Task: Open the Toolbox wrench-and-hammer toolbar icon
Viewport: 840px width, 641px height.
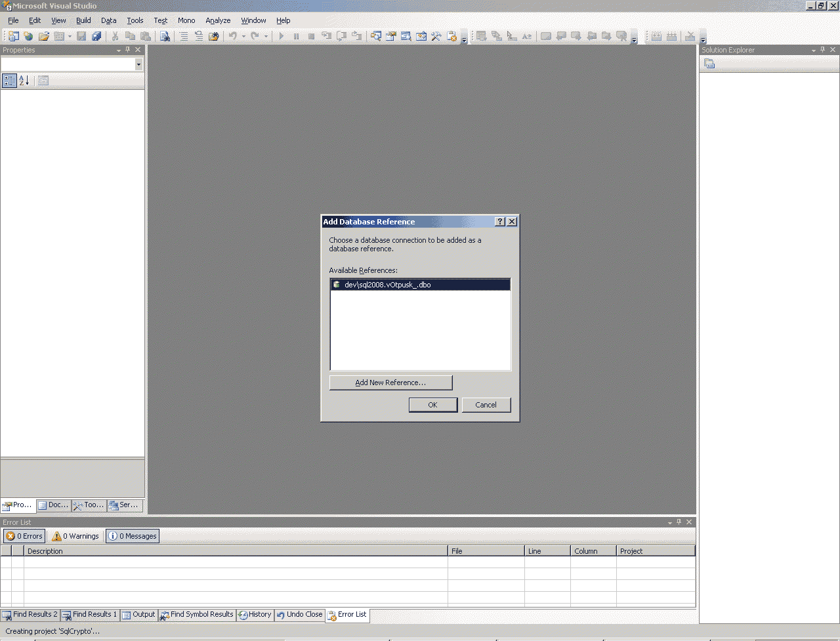Action: (x=436, y=37)
